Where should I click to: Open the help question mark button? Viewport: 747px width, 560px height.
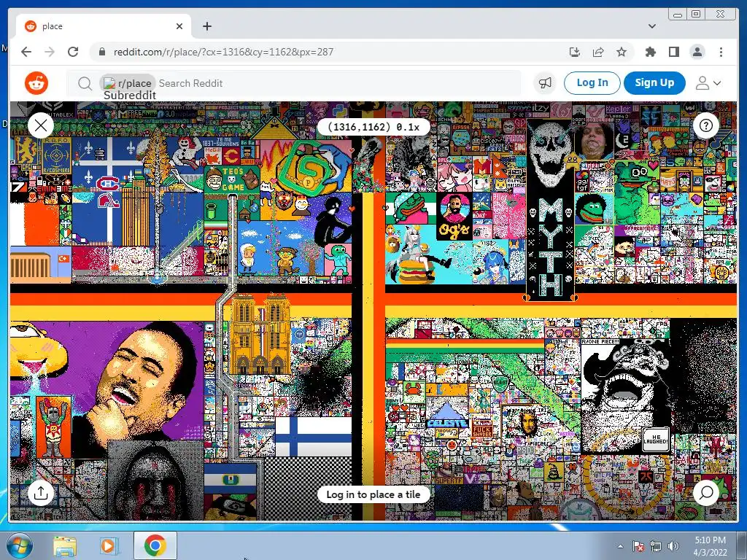705,125
